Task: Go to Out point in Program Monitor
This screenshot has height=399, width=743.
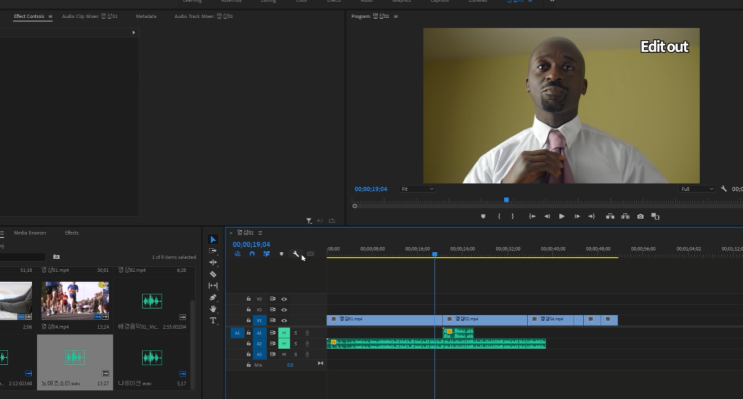Action: tap(591, 216)
